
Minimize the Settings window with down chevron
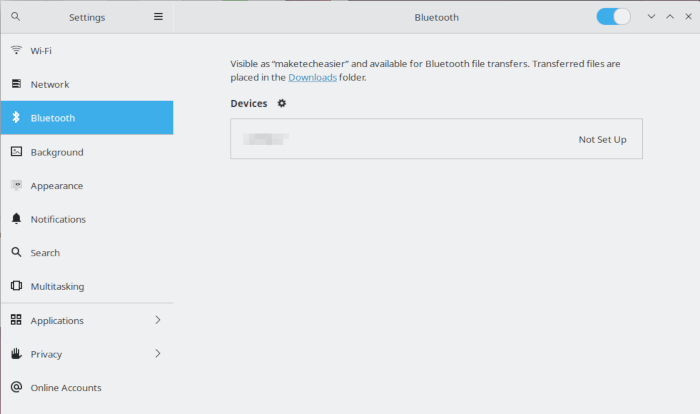pyautogui.click(x=651, y=17)
